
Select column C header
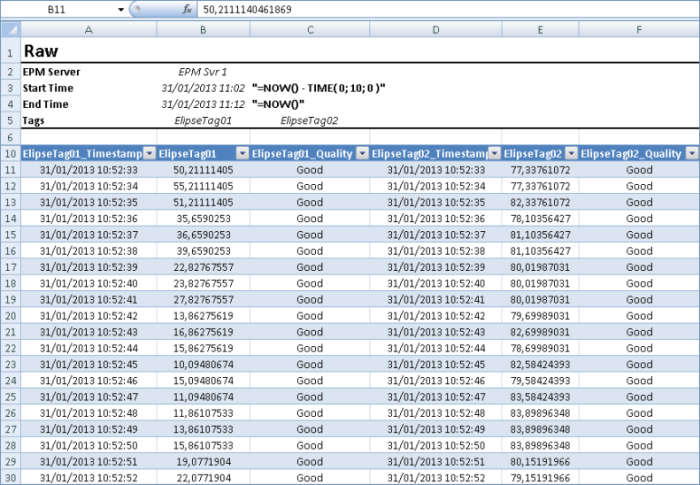click(310, 29)
